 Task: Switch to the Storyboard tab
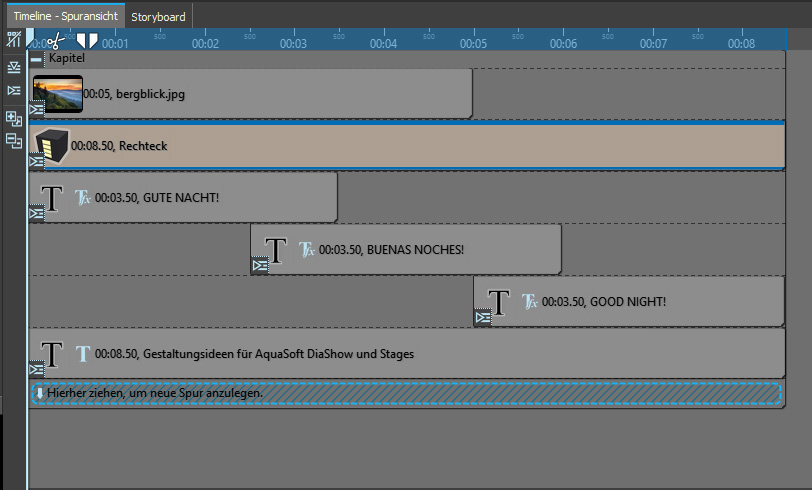(x=158, y=17)
